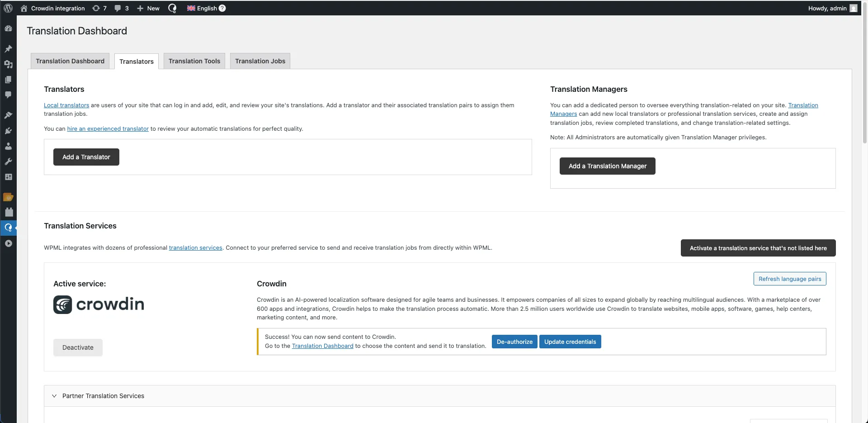868x423 pixels.
Task: Click the Add a Translation Manager button
Action: (x=607, y=166)
